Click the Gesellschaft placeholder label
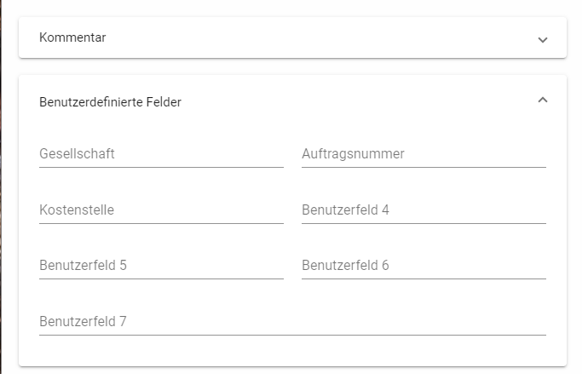Image resolution: width=588 pixels, height=379 pixels. pyautogui.click(x=77, y=154)
